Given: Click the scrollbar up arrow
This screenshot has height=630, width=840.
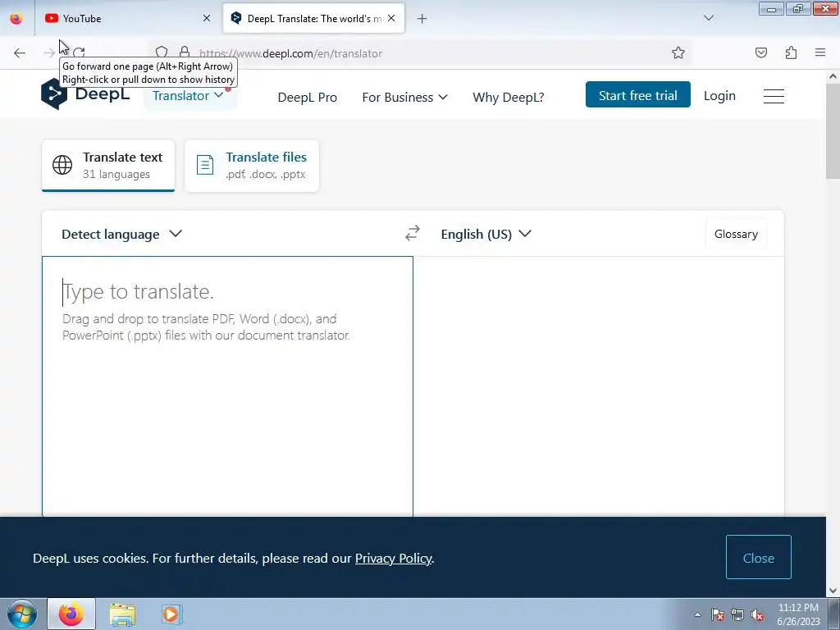Looking at the screenshot, I should pyautogui.click(x=833, y=76).
